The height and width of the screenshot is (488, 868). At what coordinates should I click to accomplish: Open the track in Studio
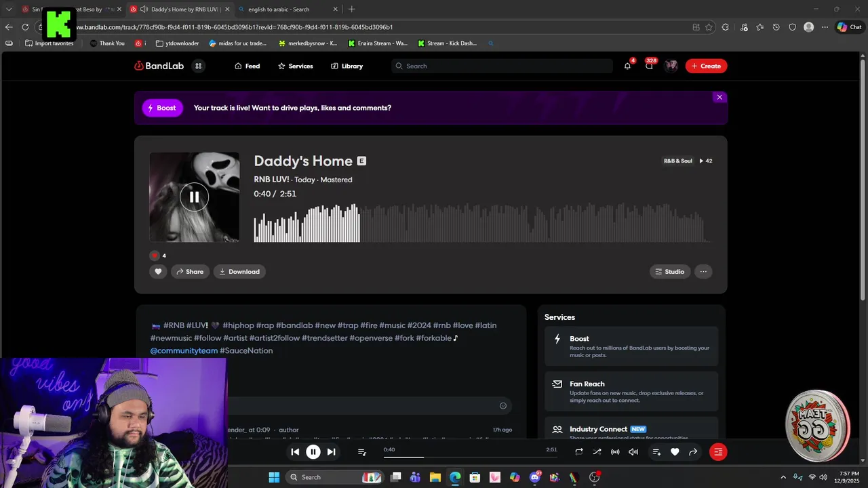point(670,272)
